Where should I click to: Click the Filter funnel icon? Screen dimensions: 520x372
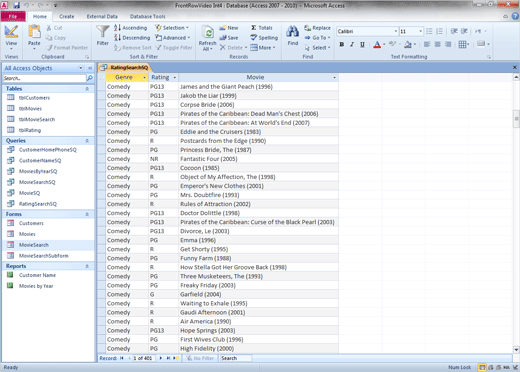[x=102, y=32]
